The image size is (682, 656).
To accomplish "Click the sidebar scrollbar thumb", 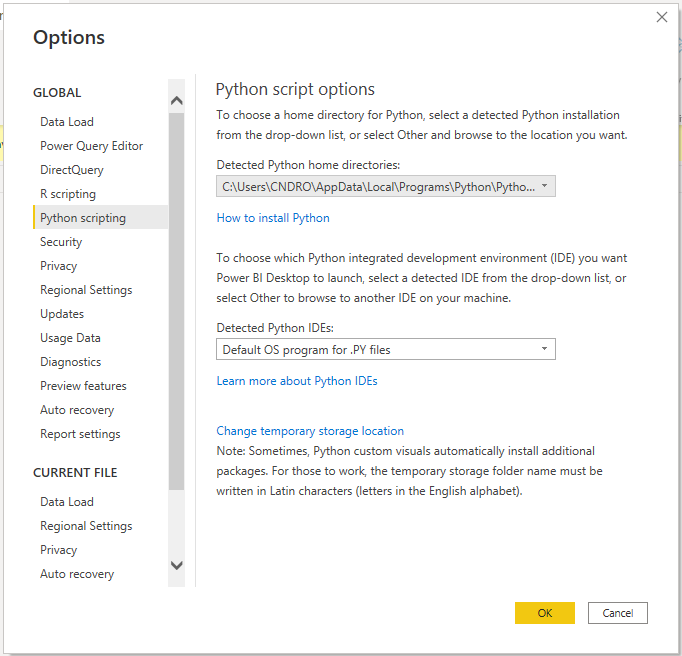I will tap(177, 301).
